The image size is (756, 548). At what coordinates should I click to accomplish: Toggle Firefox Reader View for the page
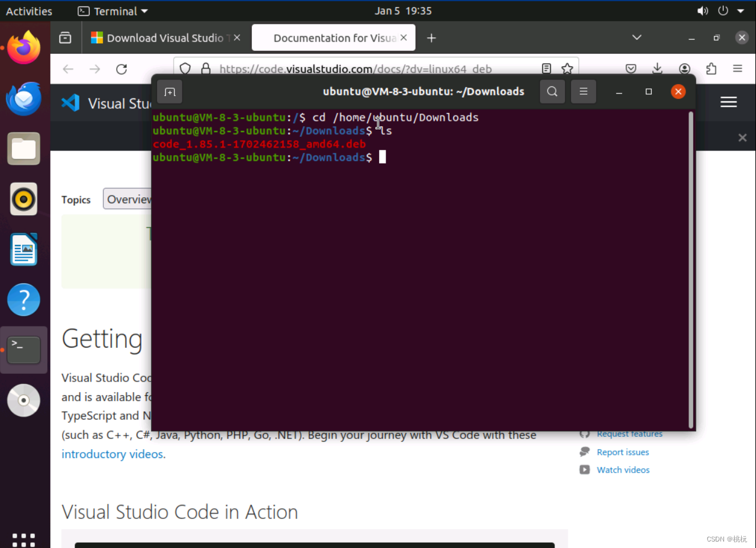546,69
